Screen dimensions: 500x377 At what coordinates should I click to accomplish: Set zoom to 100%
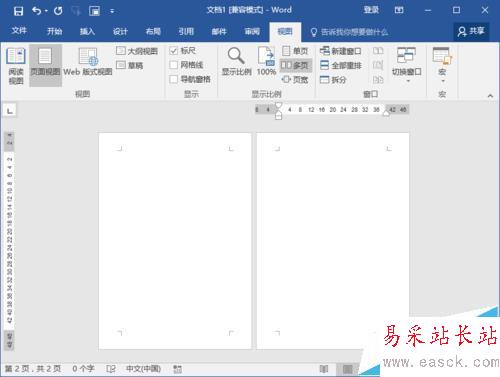(x=266, y=62)
